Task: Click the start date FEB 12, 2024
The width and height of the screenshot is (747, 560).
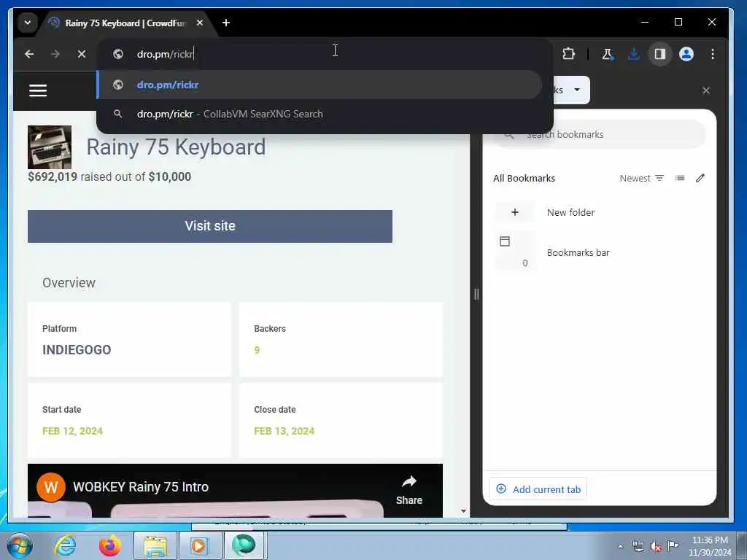Action: coord(72,431)
